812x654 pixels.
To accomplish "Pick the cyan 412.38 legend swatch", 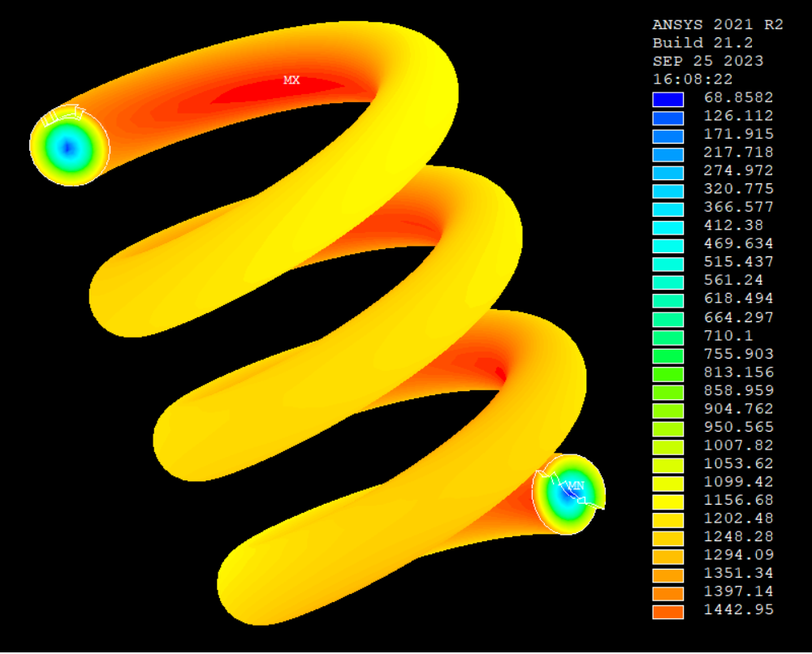I will [x=668, y=228].
